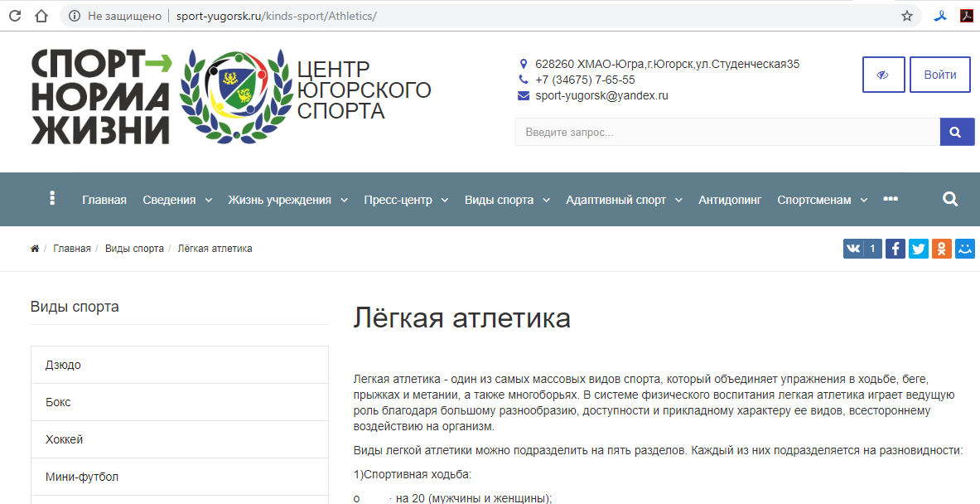Viewport: 980px width, 504px height.
Task: Expand the 'Адаптивный спорт' dropdown arrow
Action: click(x=679, y=200)
